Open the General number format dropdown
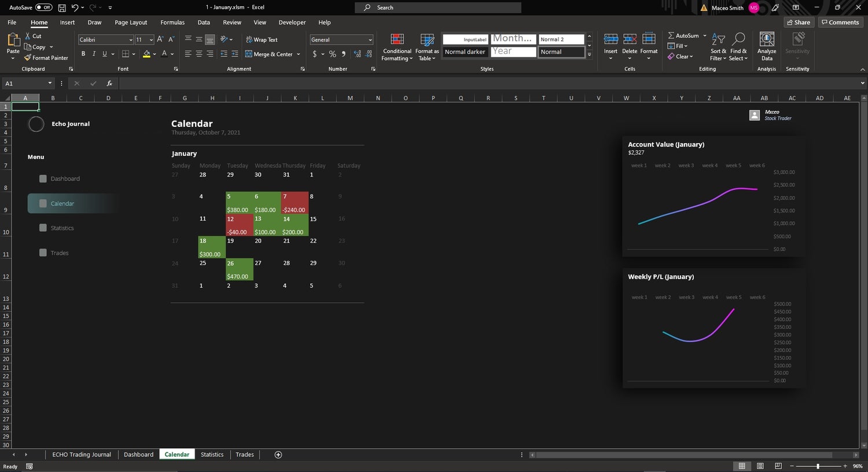 click(370, 40)
